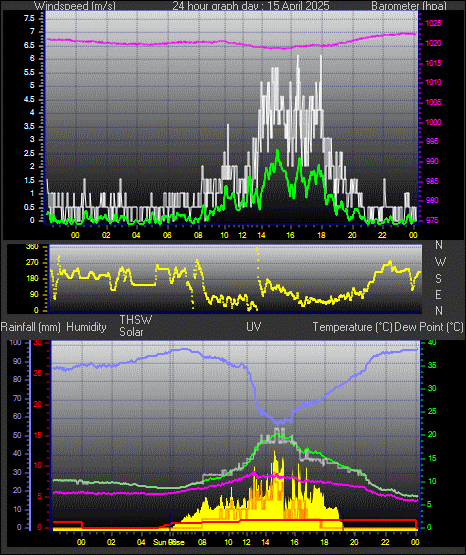Click the '6.5' value on the windspeed axis
Image resolution: width=466 pixels, height=555 pixels.
[x=29, y=45]
